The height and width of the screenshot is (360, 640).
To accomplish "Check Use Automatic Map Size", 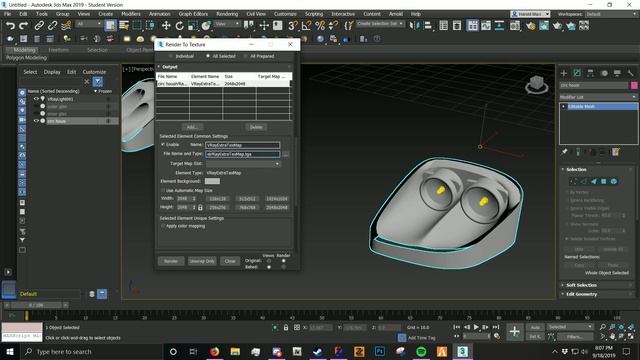I will click(x=163, y=190).
